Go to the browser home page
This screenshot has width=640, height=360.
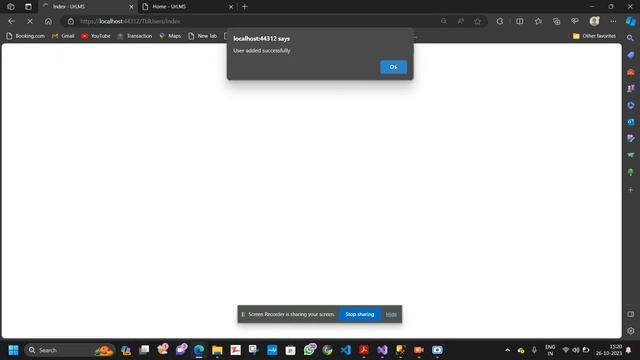click(48, 21)
